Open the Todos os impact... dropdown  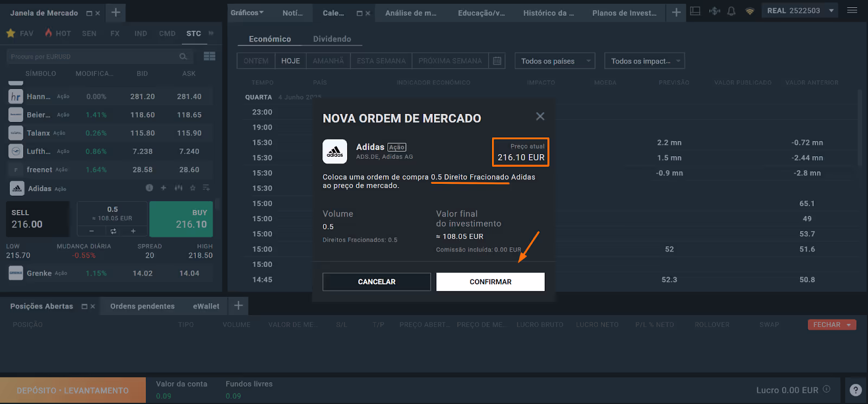[x=644, y=61]
